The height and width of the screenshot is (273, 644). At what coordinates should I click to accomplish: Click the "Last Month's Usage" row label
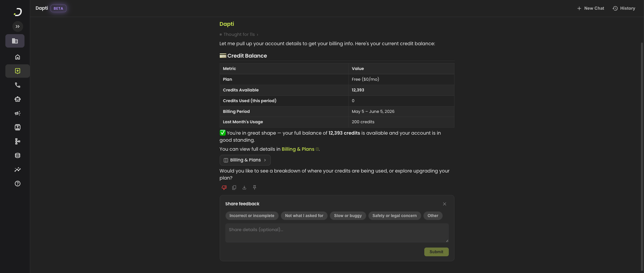coord(243,122)
